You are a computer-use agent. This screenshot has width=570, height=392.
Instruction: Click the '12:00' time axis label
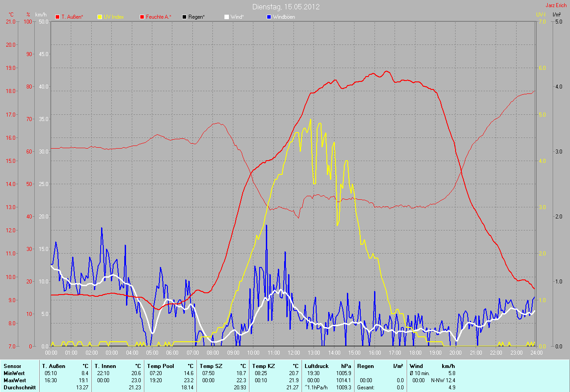tap(293, 353)
